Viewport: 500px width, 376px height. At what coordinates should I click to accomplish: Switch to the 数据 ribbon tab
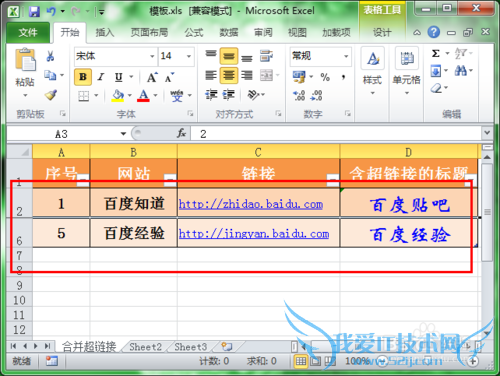(229, 33)
